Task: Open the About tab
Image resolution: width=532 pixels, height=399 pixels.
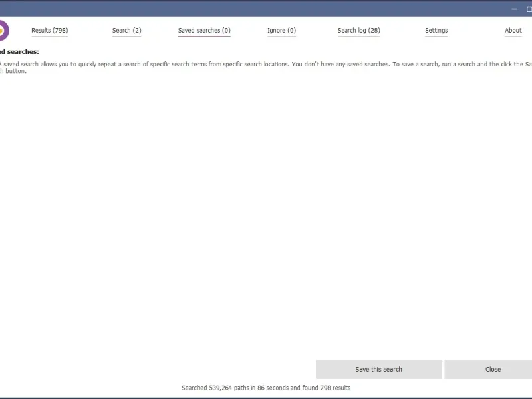Action: [x=513, y=30]
